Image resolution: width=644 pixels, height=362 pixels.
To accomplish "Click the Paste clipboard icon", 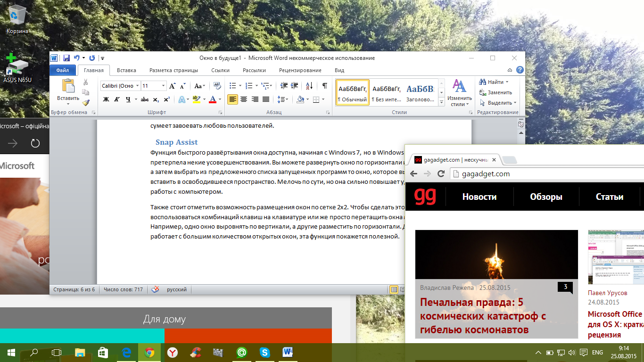I will (x=68, y=86).
